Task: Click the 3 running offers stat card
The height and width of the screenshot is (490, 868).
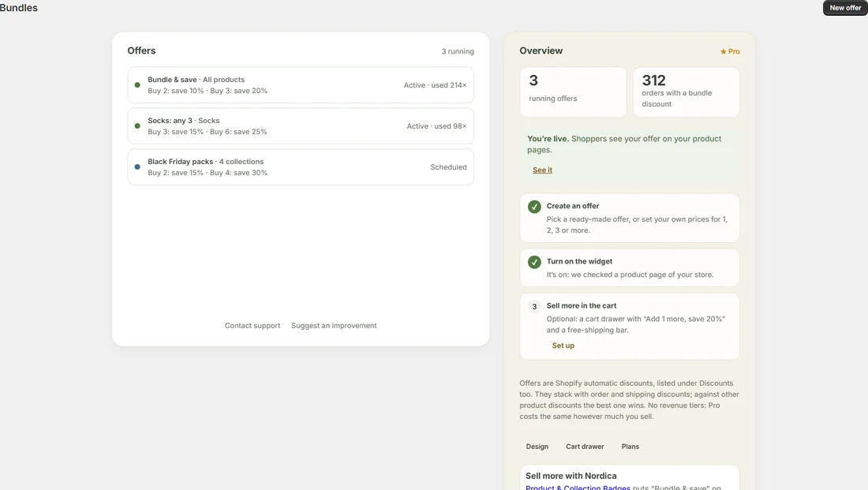Action: [x=573, y=92]
